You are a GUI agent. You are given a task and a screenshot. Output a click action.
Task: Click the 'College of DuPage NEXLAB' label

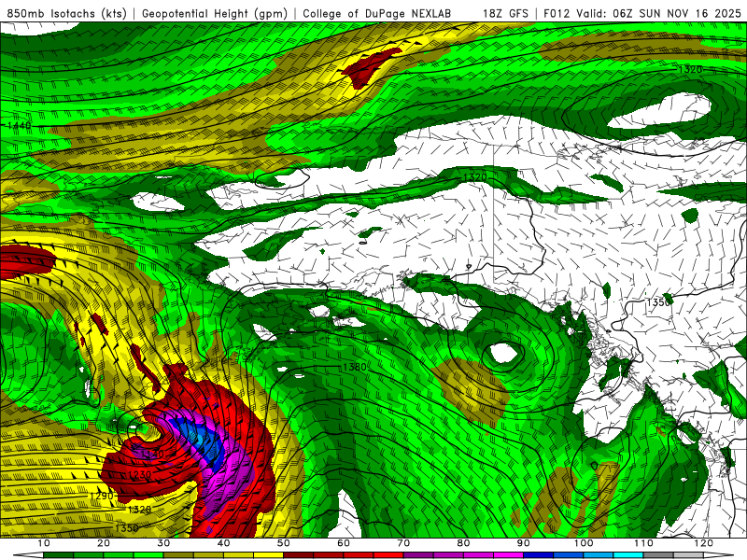[377, 13]
